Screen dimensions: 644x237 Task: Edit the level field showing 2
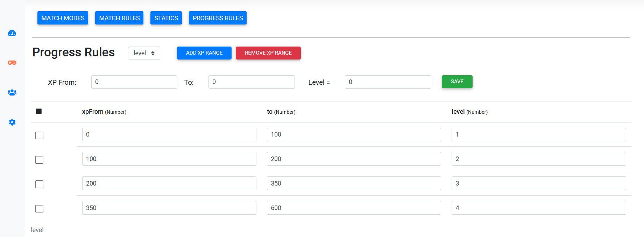coord(539,159)
